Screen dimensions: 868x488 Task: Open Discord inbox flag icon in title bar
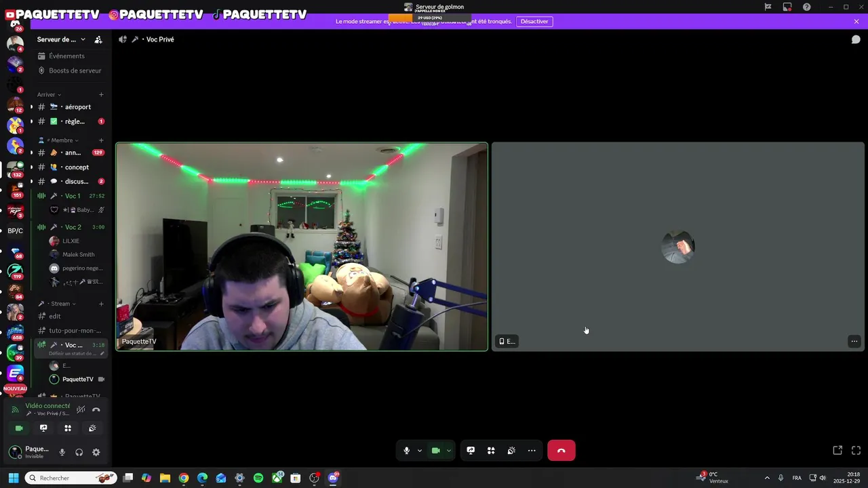768,7
